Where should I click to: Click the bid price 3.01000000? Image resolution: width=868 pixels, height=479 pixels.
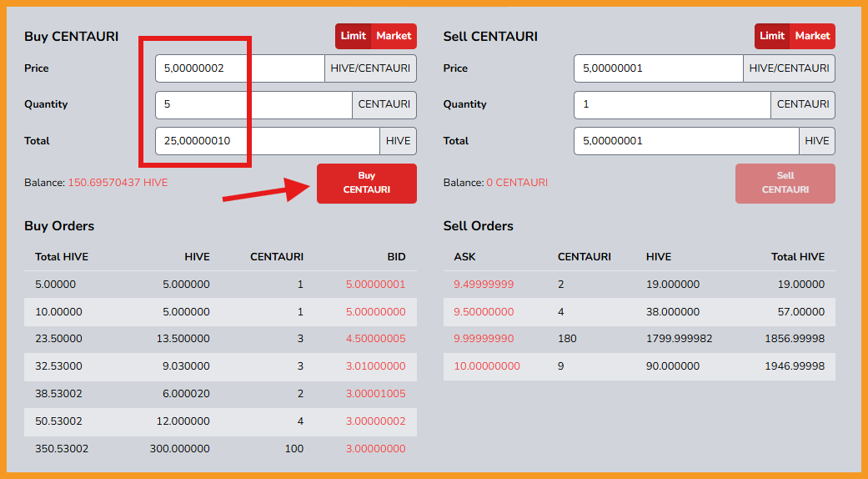coord(376,366)
